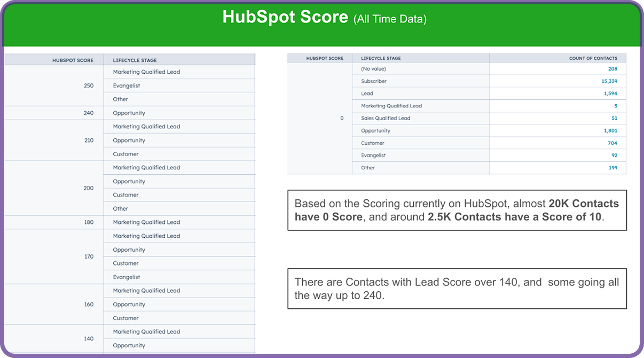
Task: Open the 1,801 Opportunity contacts count
Action: [611, 130]
